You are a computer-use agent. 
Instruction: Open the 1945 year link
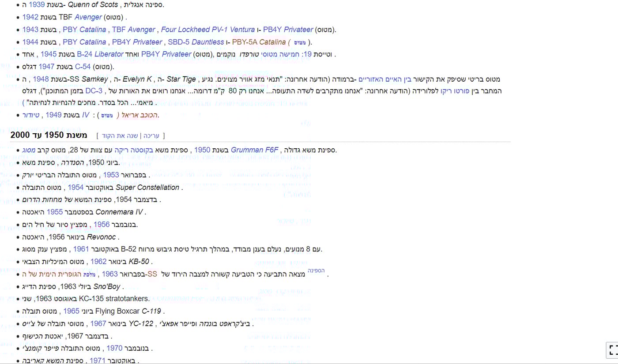49,54
